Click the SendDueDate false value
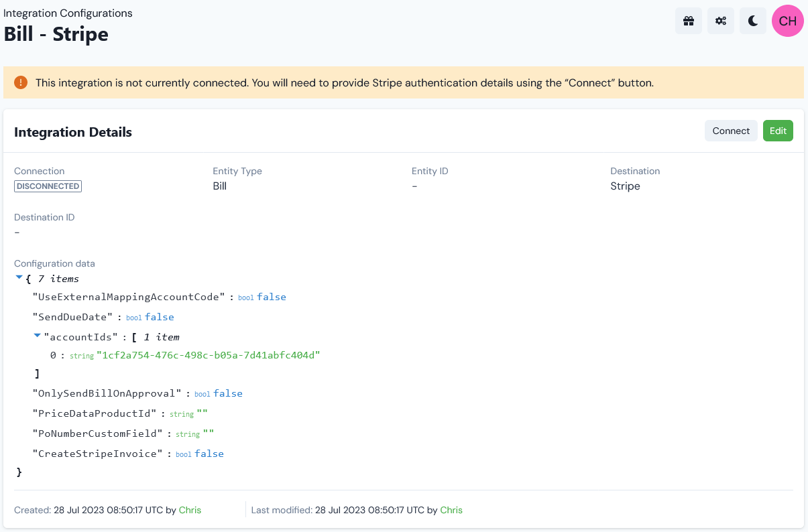The height and width of the screenshot is (532, 808). tap(160, 317)
